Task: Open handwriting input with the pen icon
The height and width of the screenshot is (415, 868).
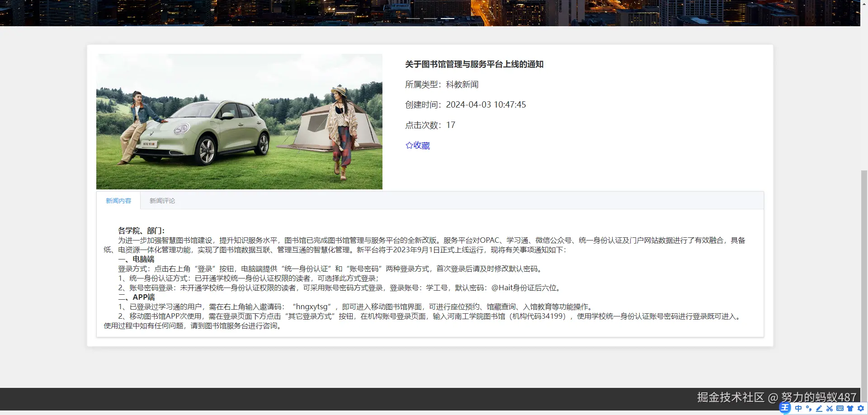Action: (x=818, y=408)
